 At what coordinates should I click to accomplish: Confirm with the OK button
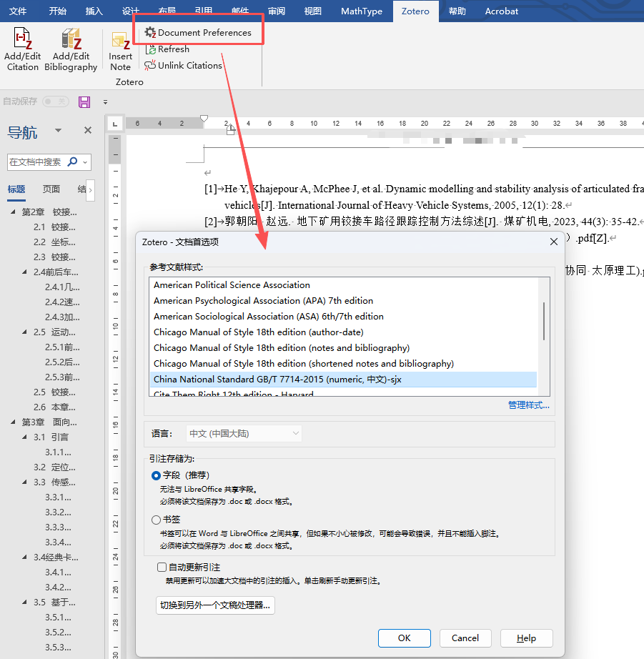click(405, 638)
